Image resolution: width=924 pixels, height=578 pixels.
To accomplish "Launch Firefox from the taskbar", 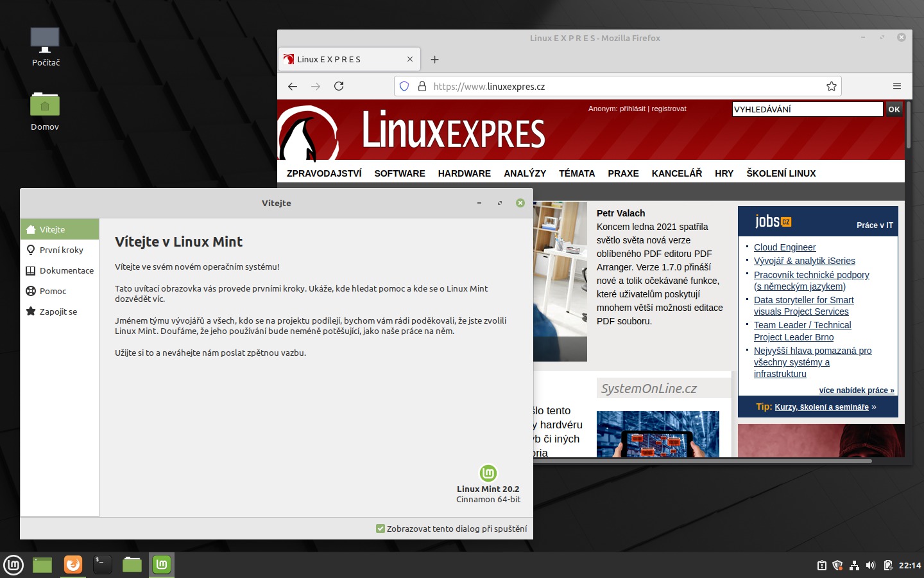I will tap(73, 565).
